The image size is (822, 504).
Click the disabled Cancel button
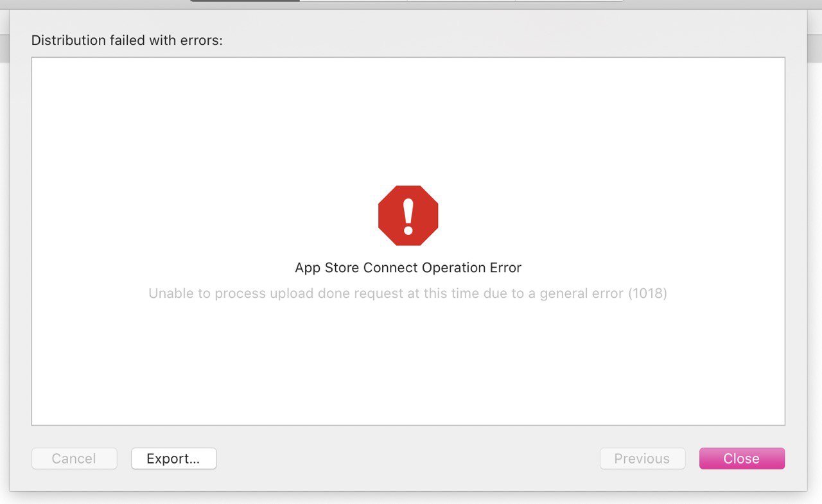[x=74, y=458]
